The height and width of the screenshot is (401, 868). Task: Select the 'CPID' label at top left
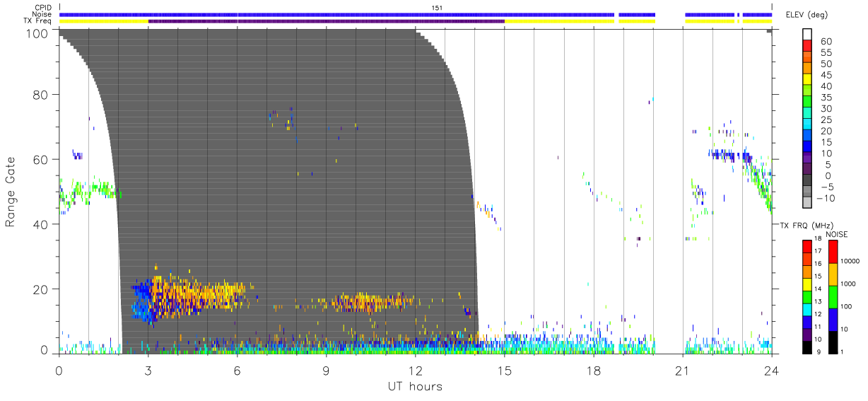pyautogui.click(x=44, y=8)
